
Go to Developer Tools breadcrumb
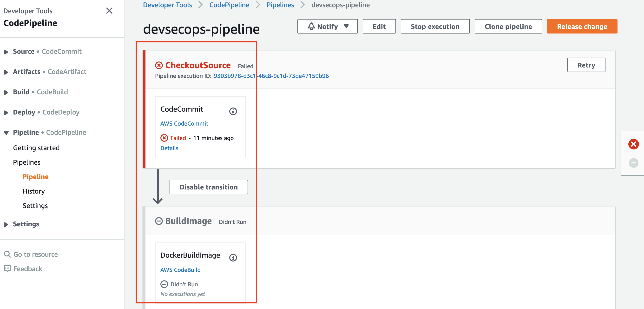pyautogui.click(x=167, y=5)
